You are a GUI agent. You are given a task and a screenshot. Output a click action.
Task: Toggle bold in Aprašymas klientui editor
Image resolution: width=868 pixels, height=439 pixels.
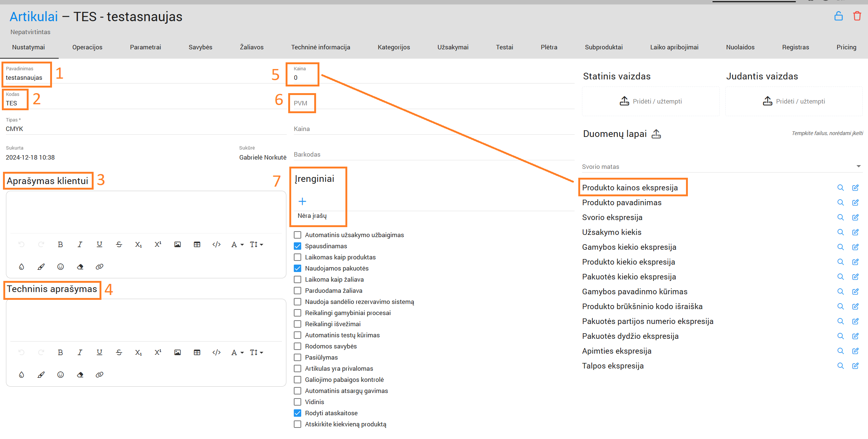pyautogui.click(x=60, y=245)
